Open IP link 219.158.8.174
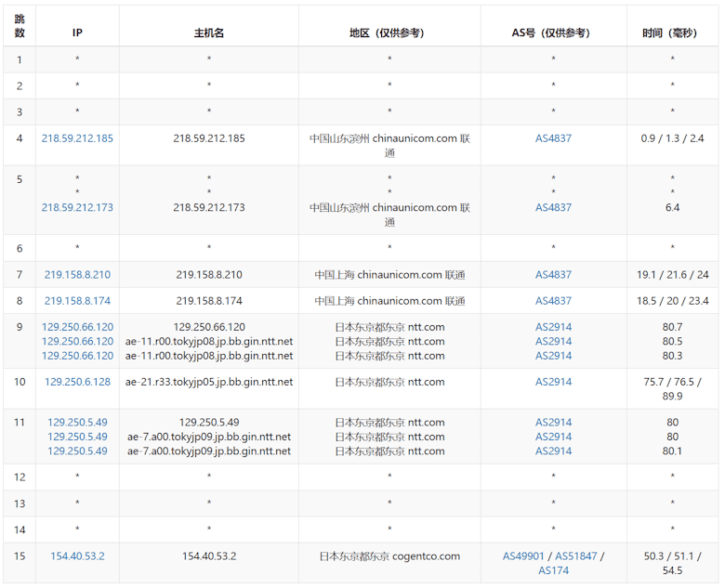Image resolution: width=725 pixels, height=588 pixels. tap(77, 301)
